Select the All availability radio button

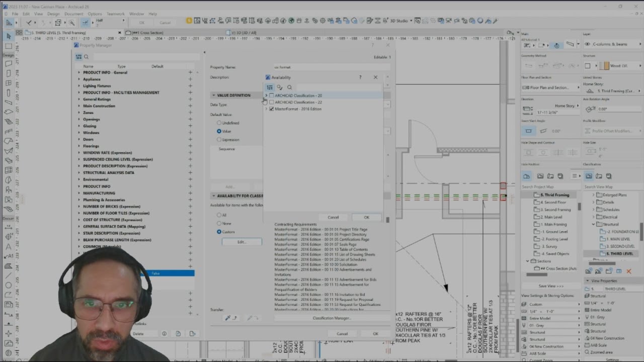click(219, 215)
